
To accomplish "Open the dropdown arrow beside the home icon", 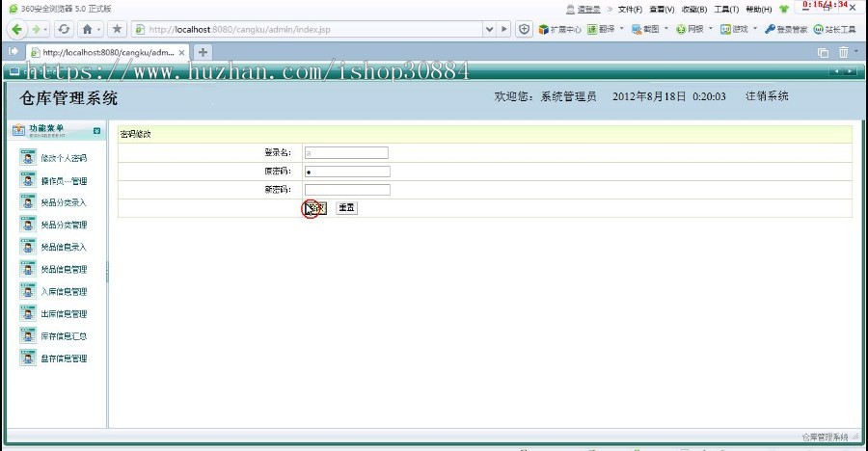I will pos(99,29).
